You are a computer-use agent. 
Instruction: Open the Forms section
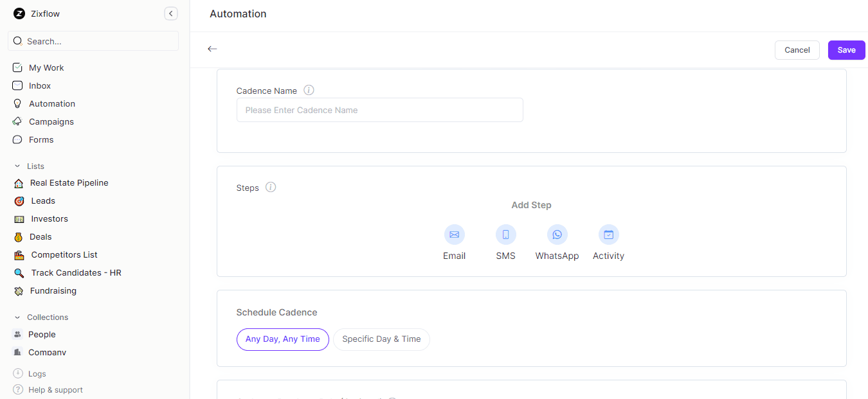pyautogui.click(x=41, y=139)
